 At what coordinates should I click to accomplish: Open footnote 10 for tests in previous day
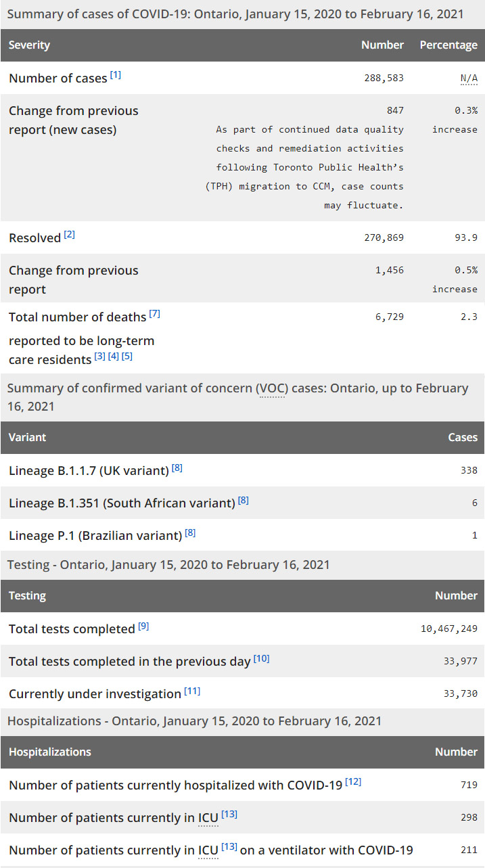tap(262, 658)
